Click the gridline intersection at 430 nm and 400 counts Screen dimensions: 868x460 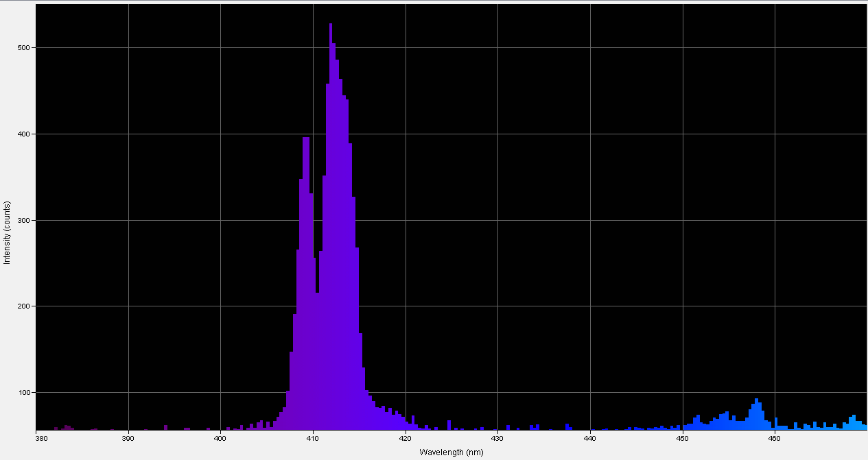tap(498, 134)
